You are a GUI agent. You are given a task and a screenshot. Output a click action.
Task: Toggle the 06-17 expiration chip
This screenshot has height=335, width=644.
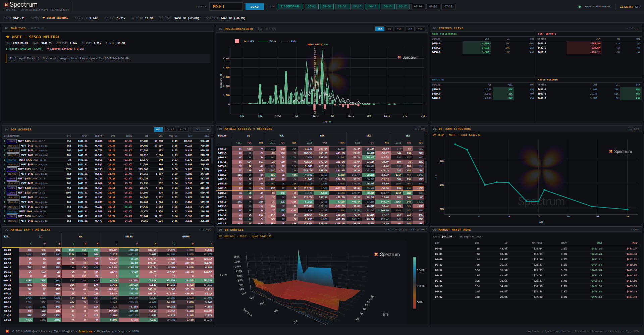point(402,6)
